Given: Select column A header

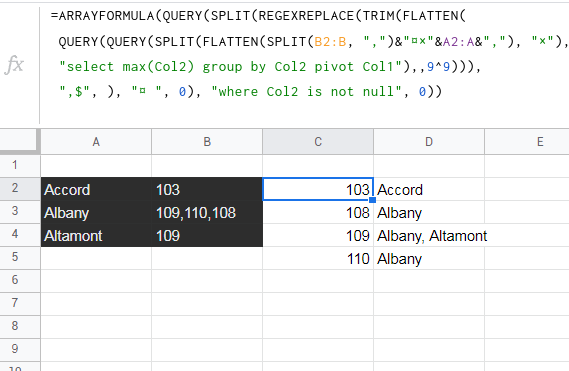Looking at the screenshot, I should 96,142.
